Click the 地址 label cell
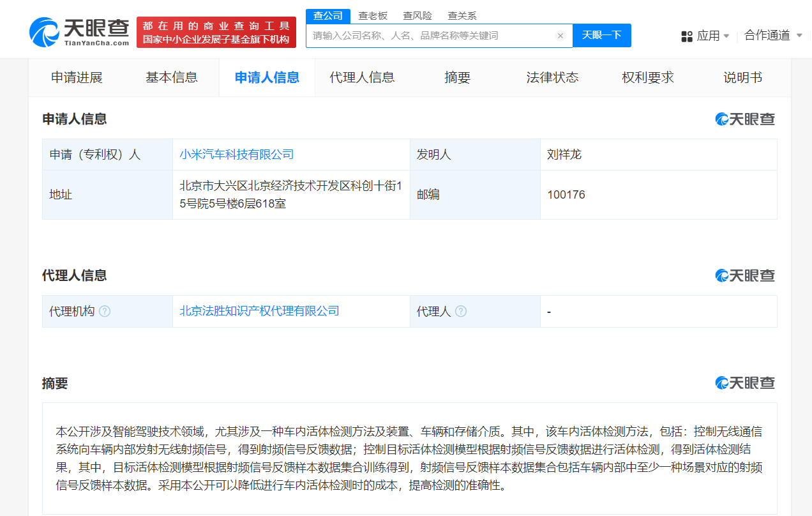 point(107,195)
